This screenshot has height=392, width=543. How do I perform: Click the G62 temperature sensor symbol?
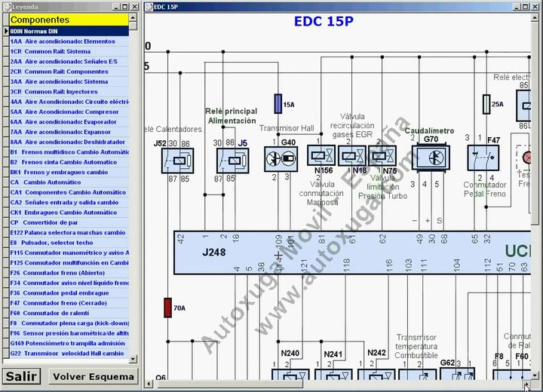[457, 374]
